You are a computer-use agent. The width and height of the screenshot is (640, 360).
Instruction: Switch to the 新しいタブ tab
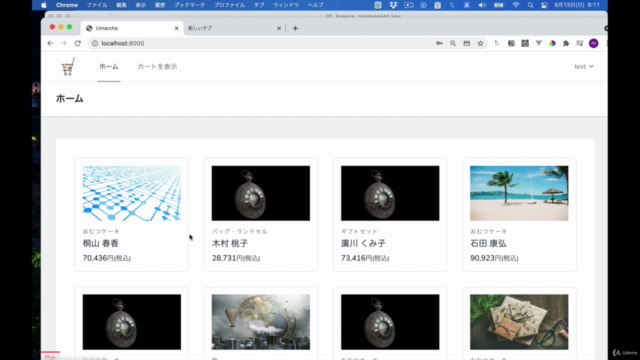pyautogui.click(x=233, y=28)
